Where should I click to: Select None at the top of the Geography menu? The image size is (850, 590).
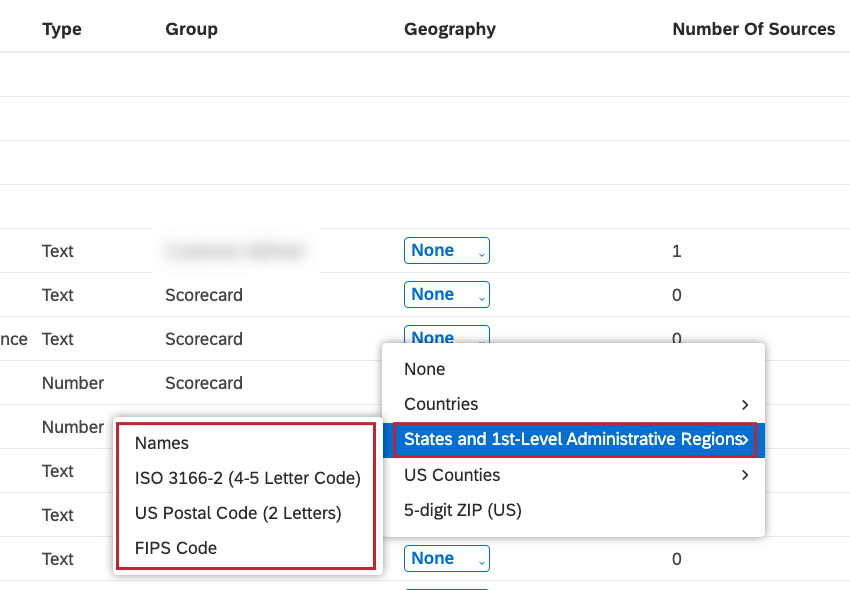point(423,369)
